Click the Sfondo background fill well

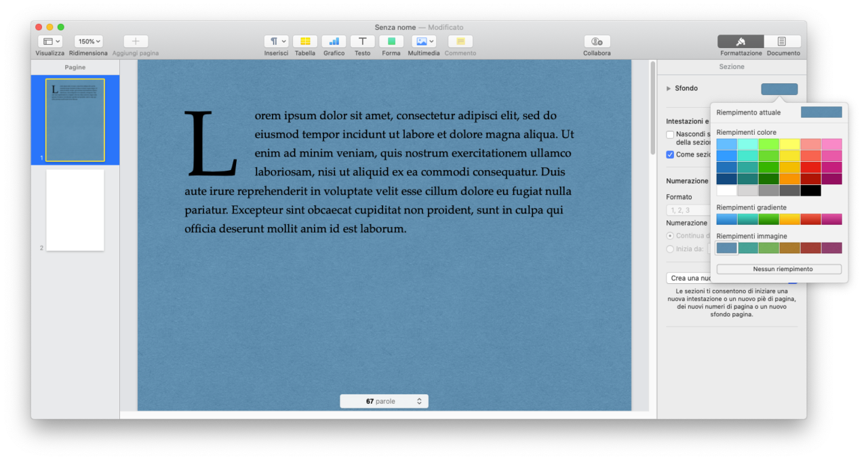click(x=779, y=89)
